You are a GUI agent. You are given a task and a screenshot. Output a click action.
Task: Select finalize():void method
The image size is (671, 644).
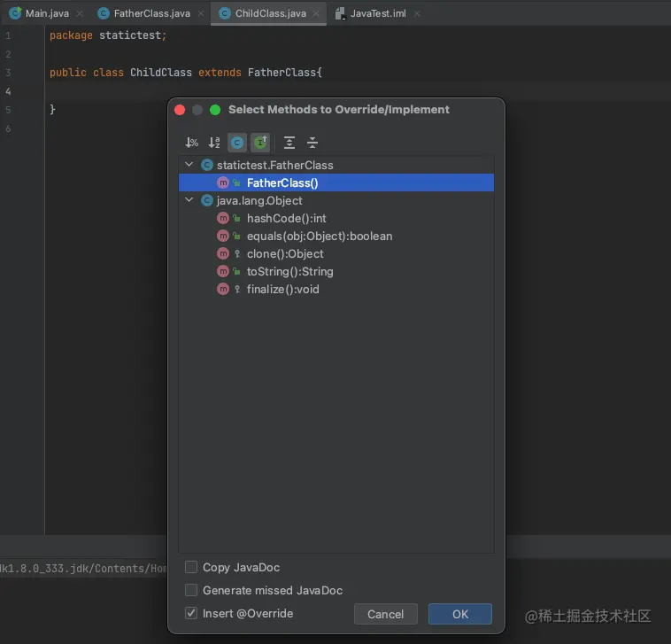283,290
